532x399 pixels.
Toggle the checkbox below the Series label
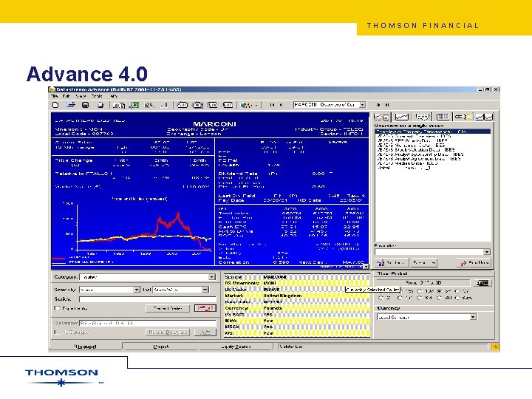click(57, 308)
